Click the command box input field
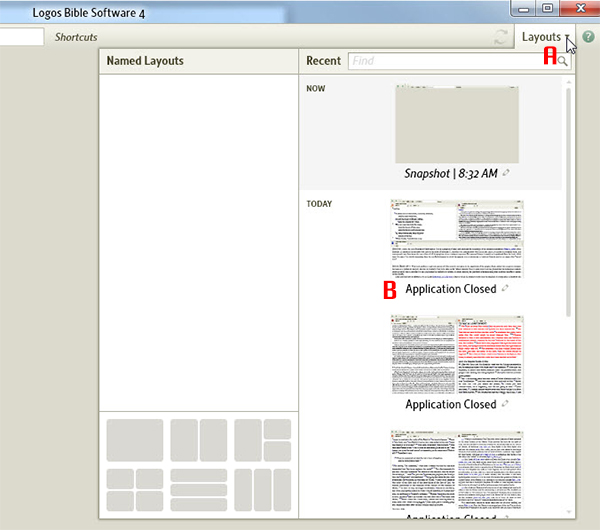 pos(22,37)
